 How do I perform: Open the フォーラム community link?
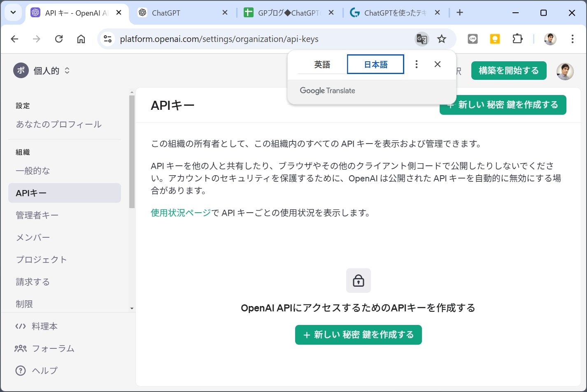(44, 348)
